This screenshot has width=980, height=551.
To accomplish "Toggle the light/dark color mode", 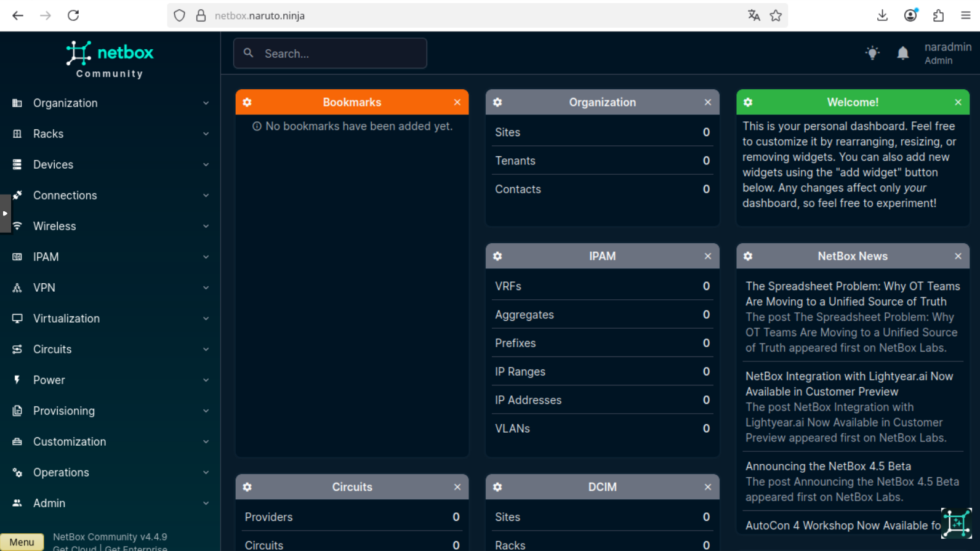I will pos(872,53).
